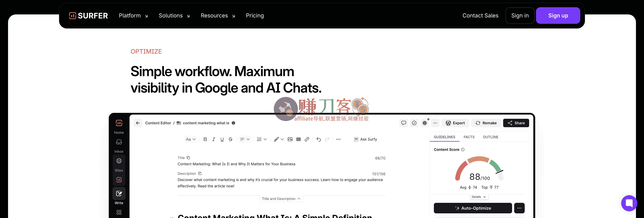The width and height of the screenshot is (644, 218).
Task: Switch to the GUIDELINES tab
Action: (x=444, y=137)
